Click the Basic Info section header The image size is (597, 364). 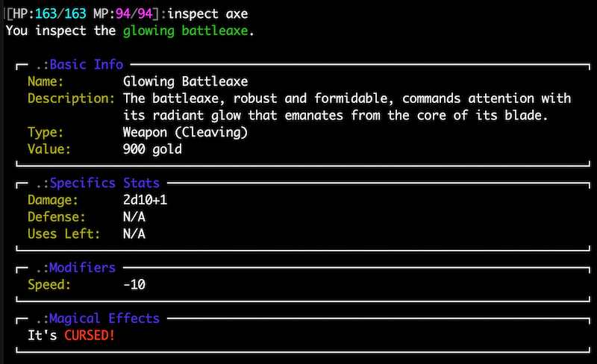pos(87,64)
